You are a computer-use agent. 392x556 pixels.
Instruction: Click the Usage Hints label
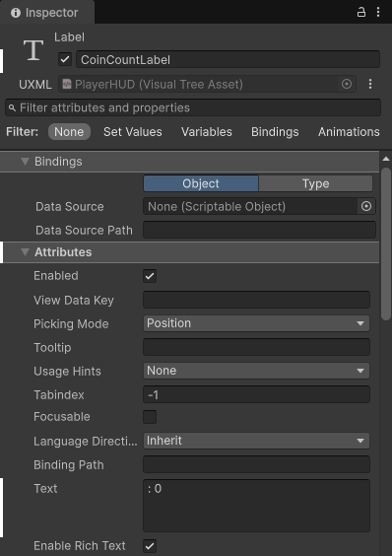[x=67, y=372]
